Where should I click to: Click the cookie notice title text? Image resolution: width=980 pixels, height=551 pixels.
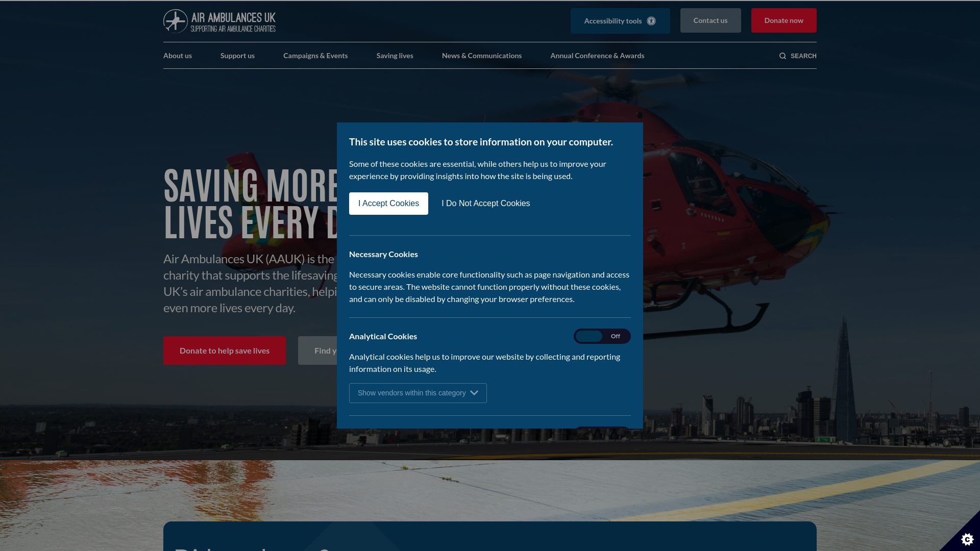(x=481, y=142)
